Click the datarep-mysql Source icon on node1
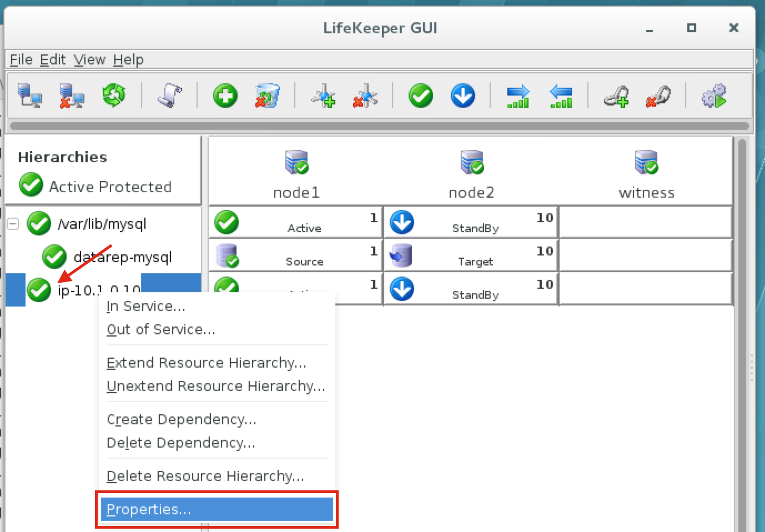The height and width of the screenshot is (532, 765). pos(227,255)
